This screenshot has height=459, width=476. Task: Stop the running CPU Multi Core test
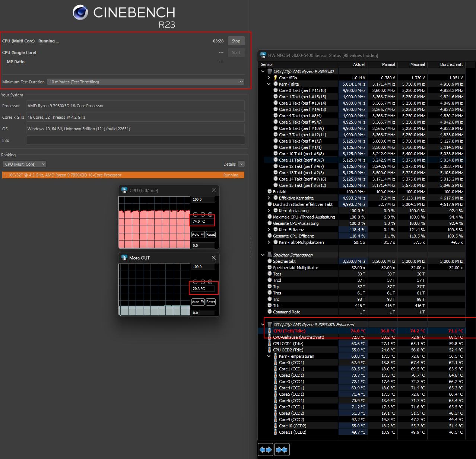(x=236, y=41)
